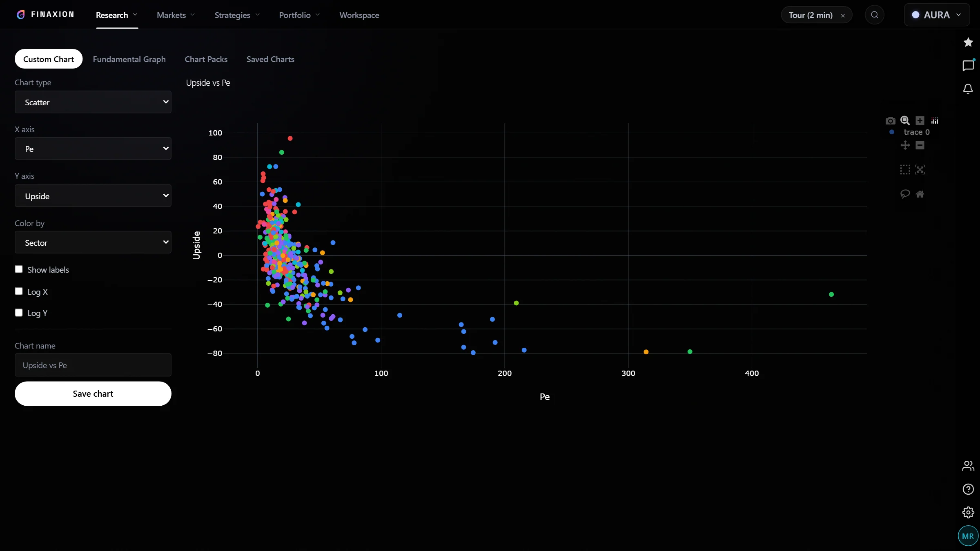Screen dimensions: 980x551
Task: Open the users/community icon
Action: point(968,466)
